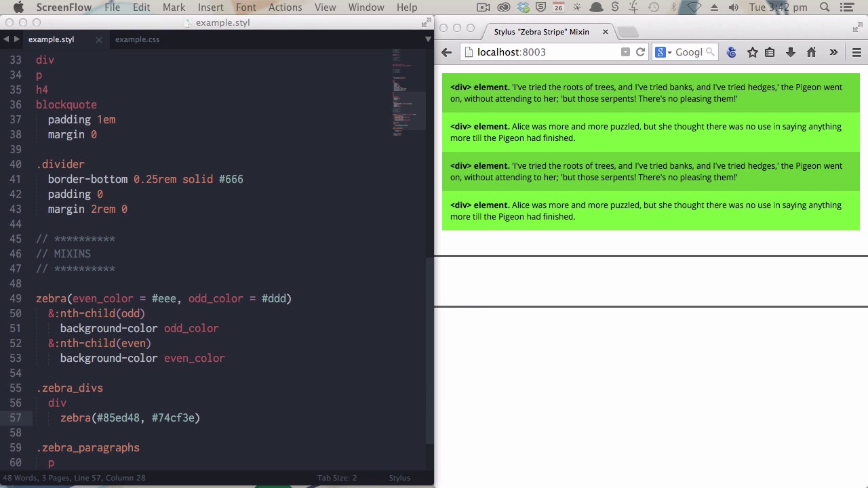The image size is (868, 488).
Task: Open the ScreenFlow application menu
Action: click(x=63, y=7)
